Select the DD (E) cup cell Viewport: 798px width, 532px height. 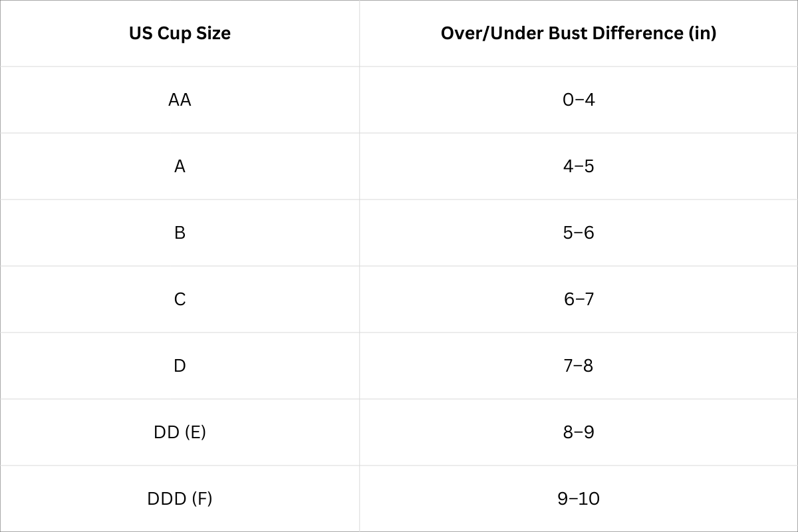point(180,432)
